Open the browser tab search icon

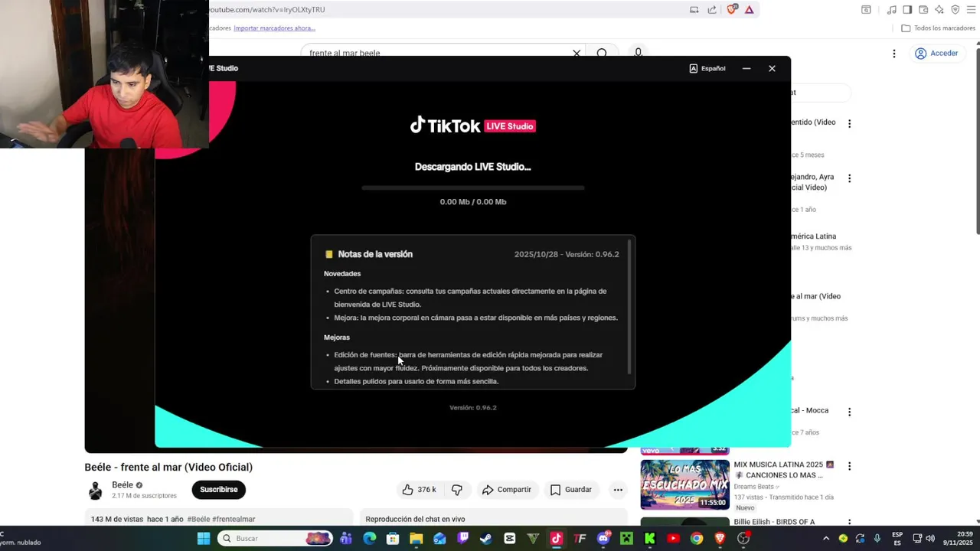coord(866,9)
